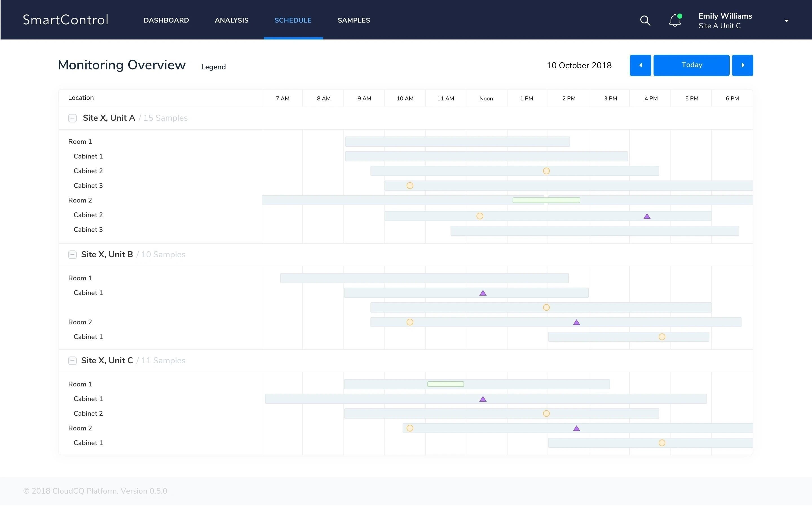Click the search magnifier icon
Screen dimensions: 812x506
pyautogui.click(x=645, y=20)
